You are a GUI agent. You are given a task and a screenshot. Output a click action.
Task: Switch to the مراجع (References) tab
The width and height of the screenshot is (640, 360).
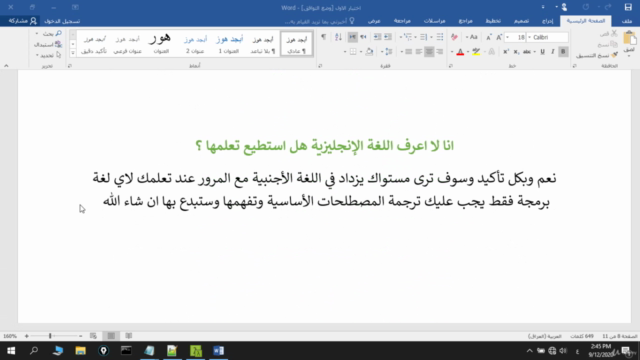(465, 21)
